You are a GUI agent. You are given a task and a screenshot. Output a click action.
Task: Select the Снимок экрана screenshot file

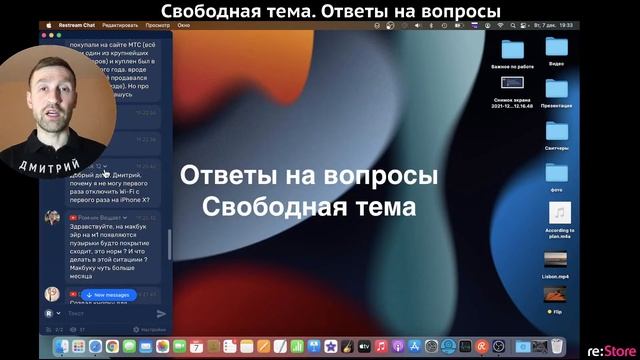coord(512,92)
